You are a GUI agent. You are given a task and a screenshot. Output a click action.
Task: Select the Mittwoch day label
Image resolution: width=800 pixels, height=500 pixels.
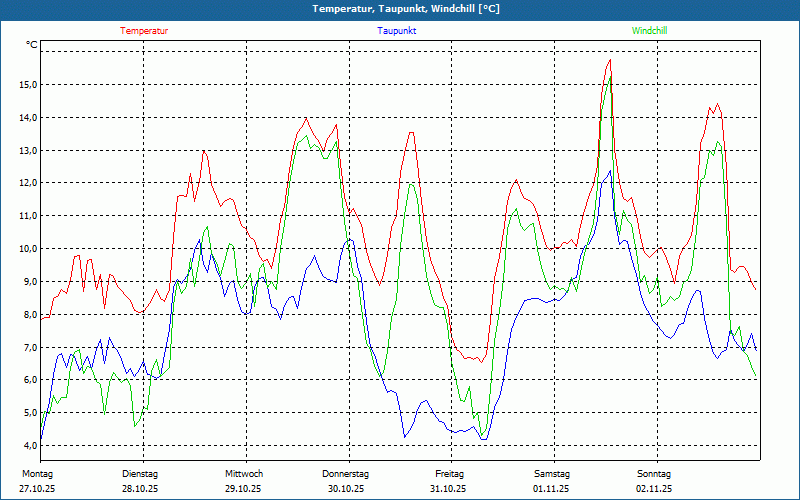(x=243, y=473)
